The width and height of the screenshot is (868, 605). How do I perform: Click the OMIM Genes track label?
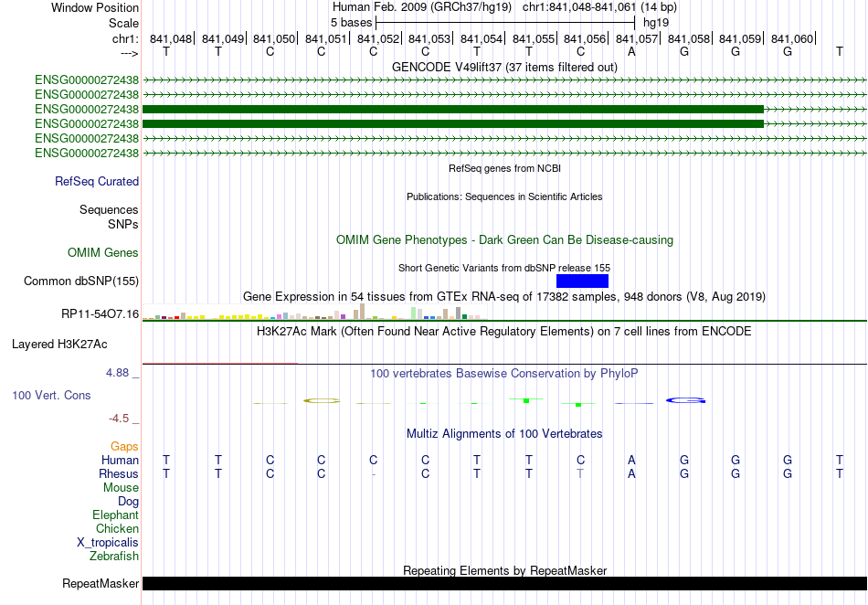[x=103, y=252]
